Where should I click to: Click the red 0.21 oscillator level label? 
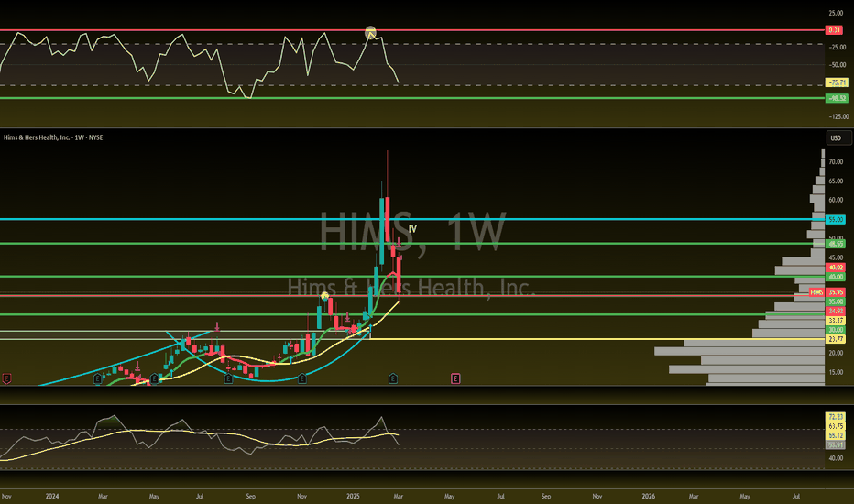[x=835, y=30]
